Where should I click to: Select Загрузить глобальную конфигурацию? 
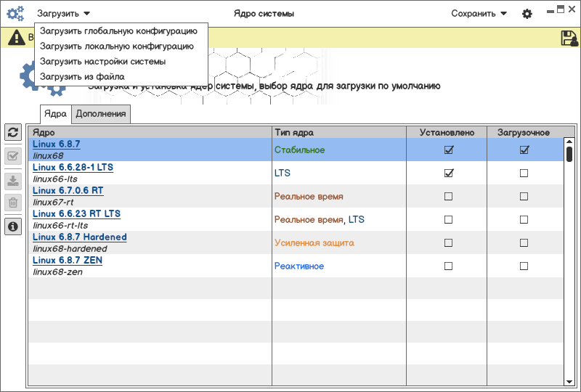pos(118,31)
